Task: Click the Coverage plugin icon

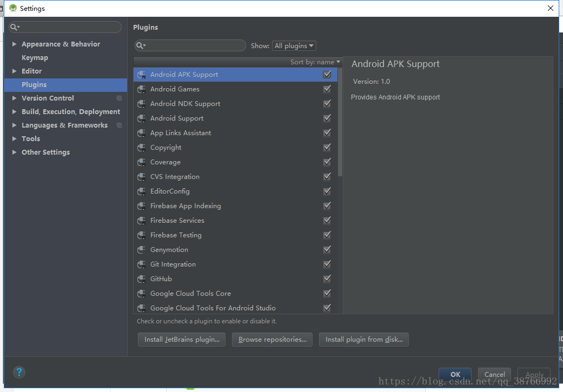Action: click(x=142, y=162)
